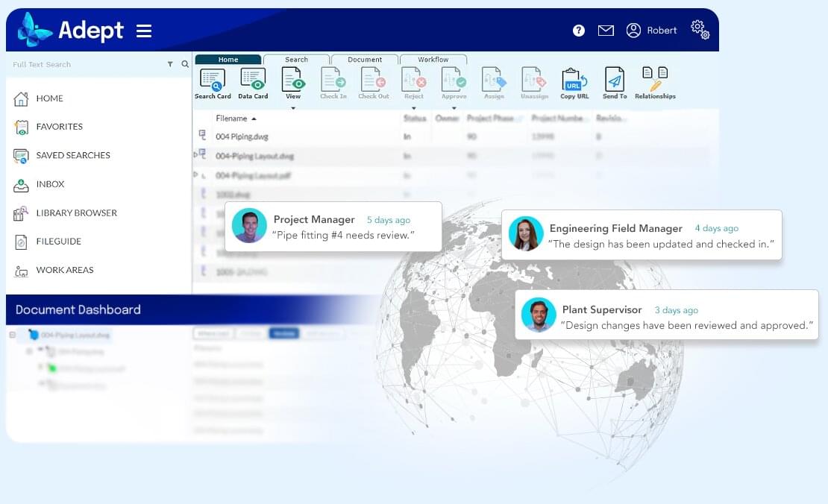The height and width of the screenshot is (504, 828).
Task: Select the 004-Piping Layout.dwg row
Action: (x=455, y=157)
